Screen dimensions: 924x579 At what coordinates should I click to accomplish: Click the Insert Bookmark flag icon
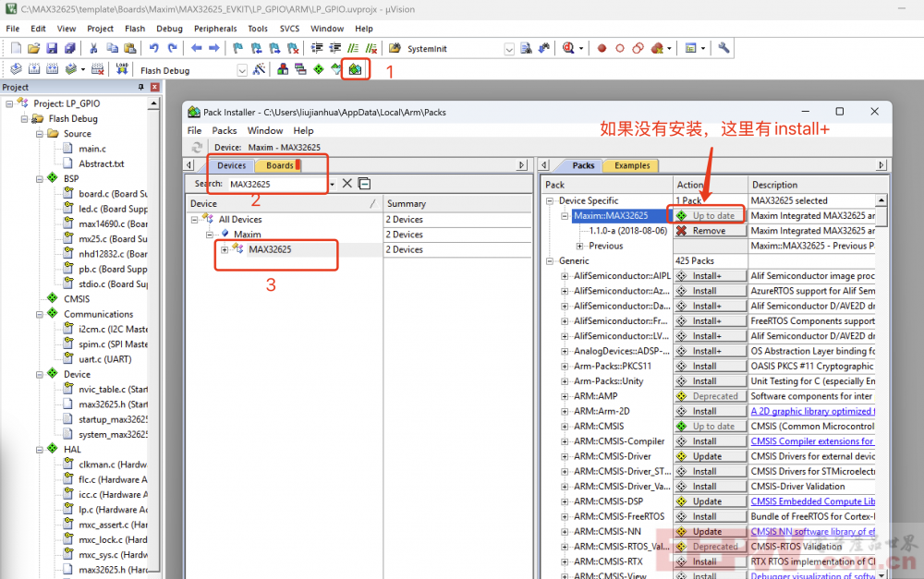(x=238, y=48)
